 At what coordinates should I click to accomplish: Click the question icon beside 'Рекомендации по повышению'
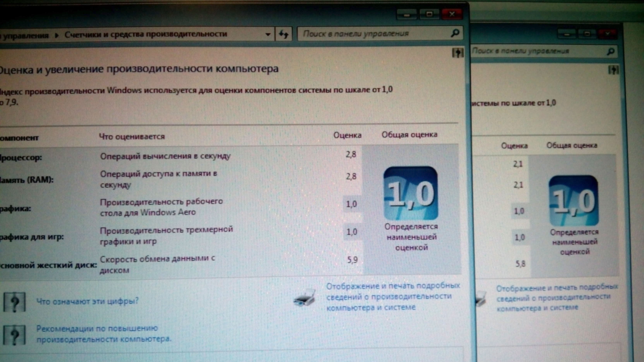[15, 335]
